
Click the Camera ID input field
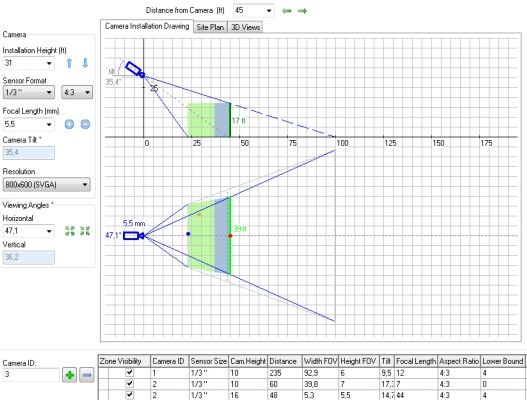coord(31,374)
